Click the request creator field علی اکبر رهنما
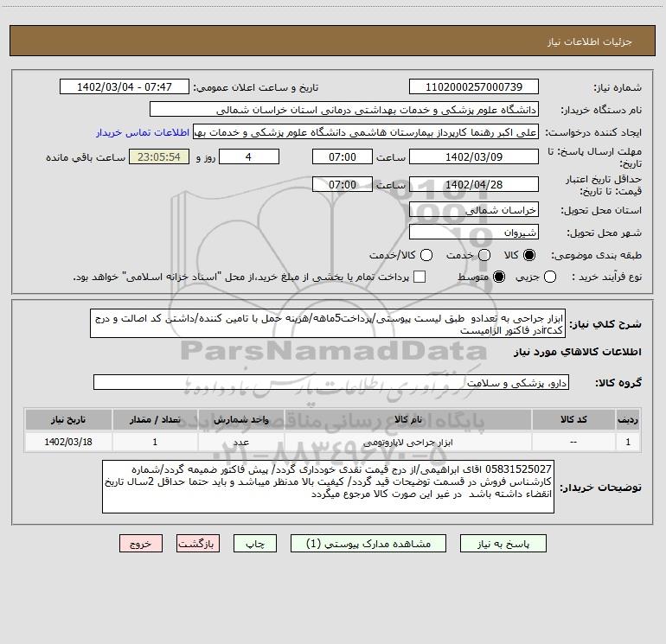The width and height of the screenshot is (666, 644). coord(366,132)
